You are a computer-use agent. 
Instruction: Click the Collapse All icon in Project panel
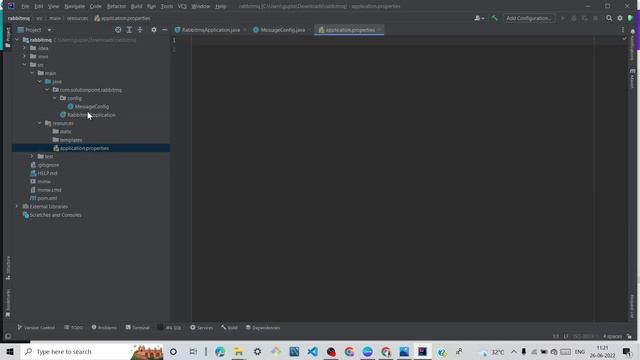click(140, 30)
